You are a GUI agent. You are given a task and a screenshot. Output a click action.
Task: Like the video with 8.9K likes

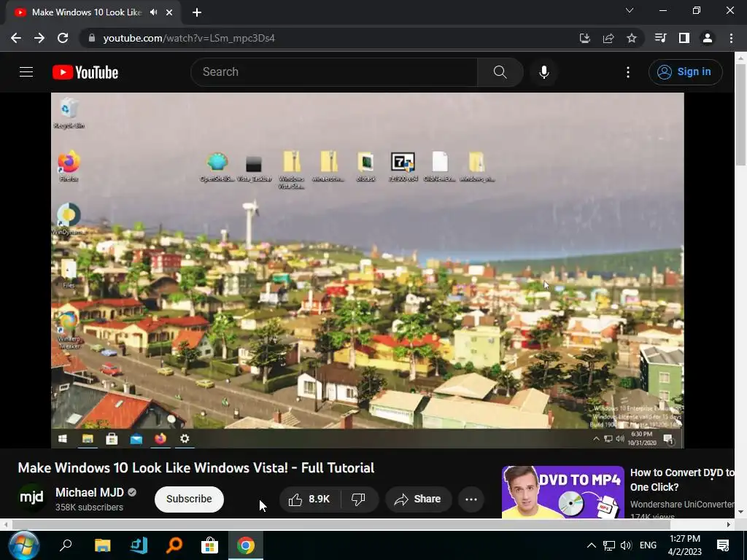click(309, 499)
